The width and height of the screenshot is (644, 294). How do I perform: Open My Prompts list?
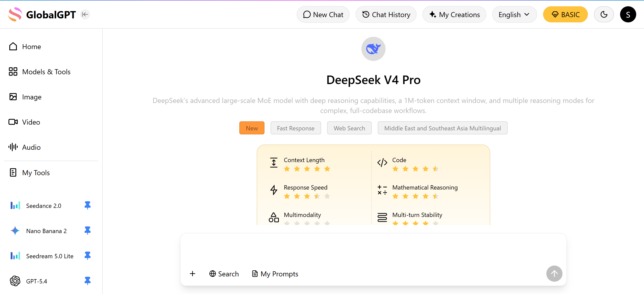[275, 274]
